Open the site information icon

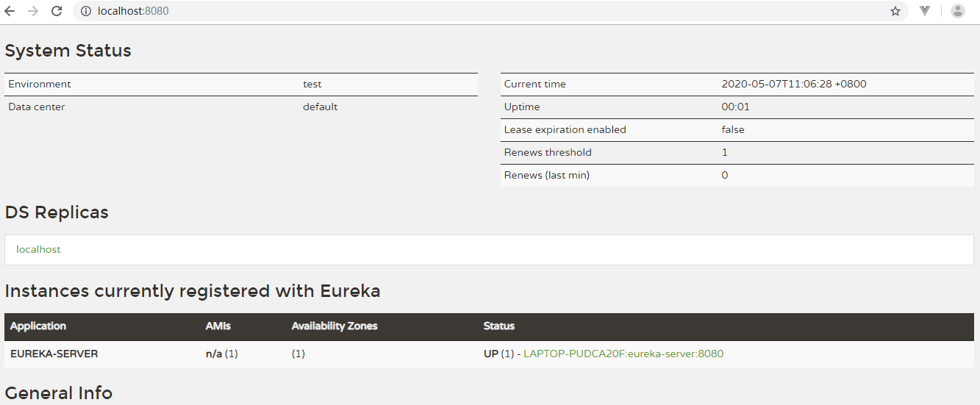[x=85, y=11]
